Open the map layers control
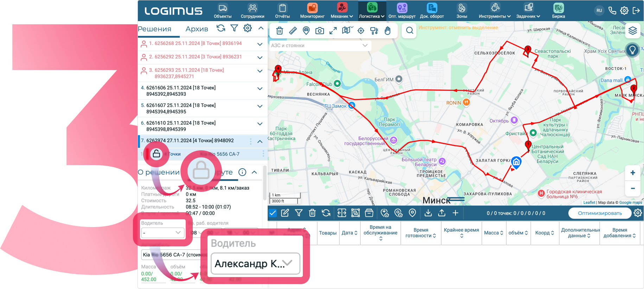This screenshot has width=644, height=289. (633, 31)
